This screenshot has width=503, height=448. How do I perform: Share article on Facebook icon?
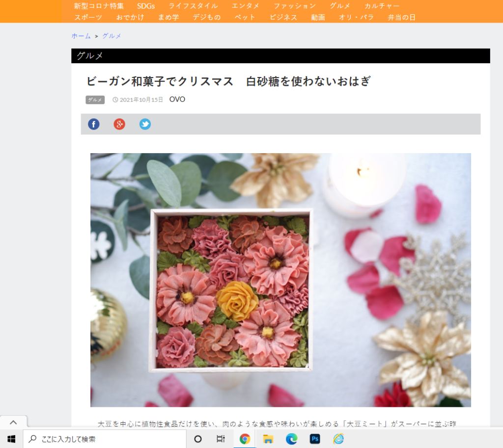point(94,124)
